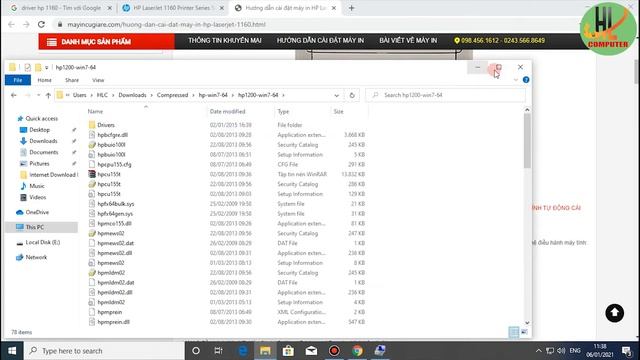Select the hpcpu155.cfg file
640x360 pixels.
114,164
